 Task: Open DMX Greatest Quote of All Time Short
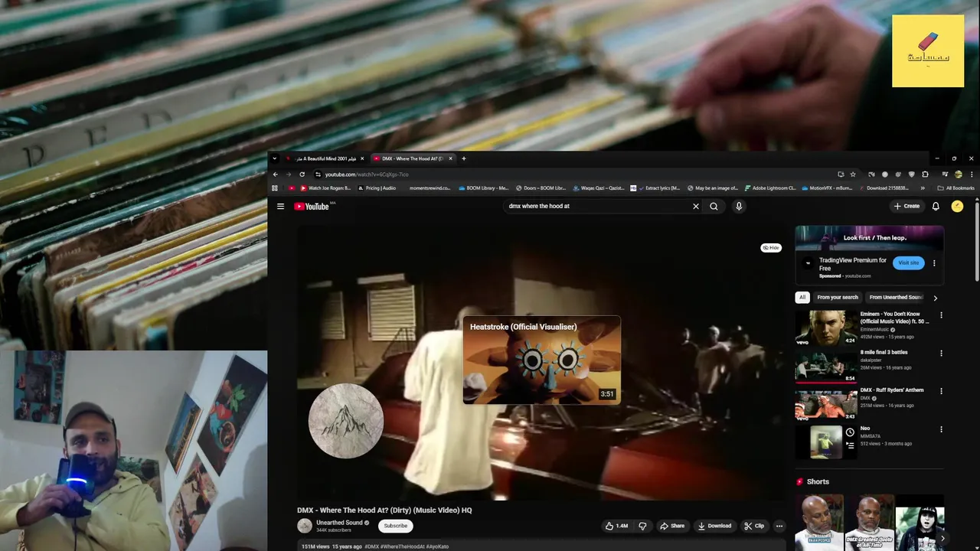click(870, 523)
